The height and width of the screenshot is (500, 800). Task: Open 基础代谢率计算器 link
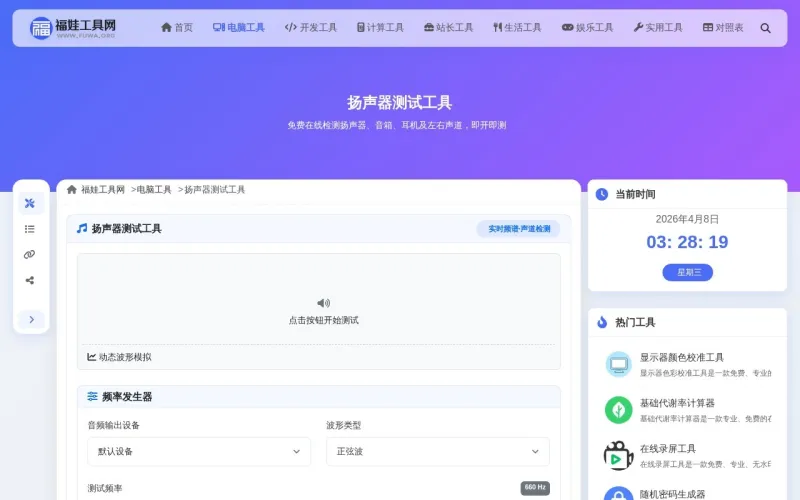click(x=677, y=403)
